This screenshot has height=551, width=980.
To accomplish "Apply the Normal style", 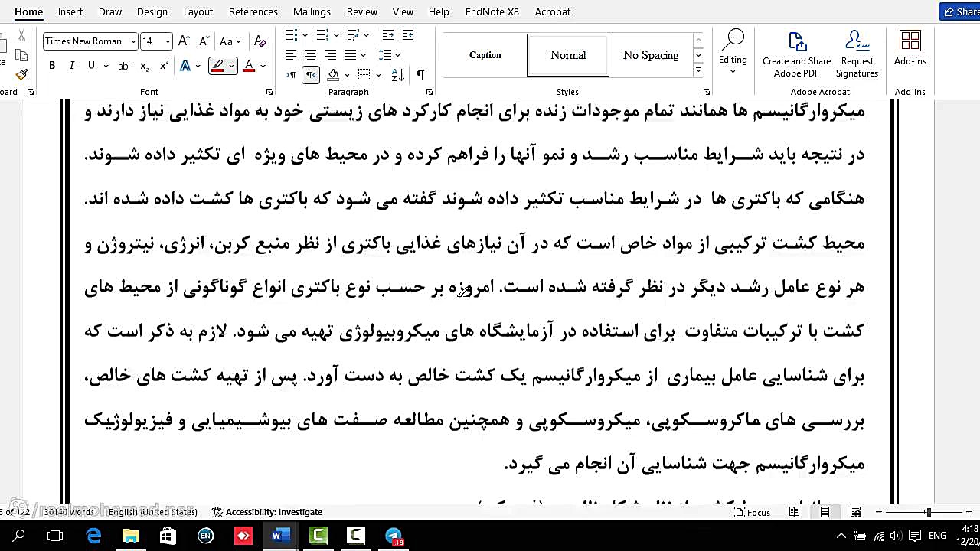I will (568, 55).
